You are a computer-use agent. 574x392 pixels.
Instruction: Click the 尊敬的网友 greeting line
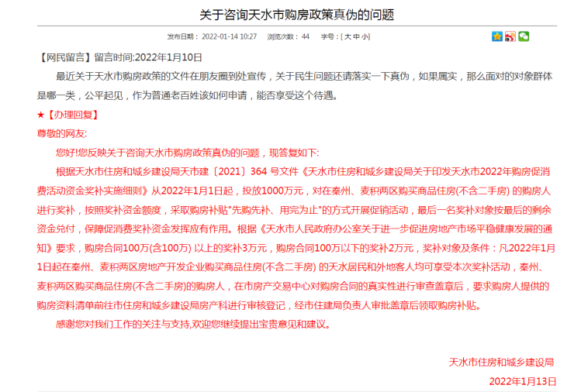click(64, 133)
